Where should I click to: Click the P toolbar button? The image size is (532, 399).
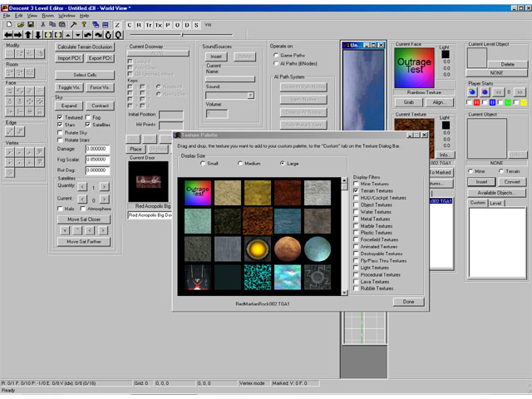[168, 25]
